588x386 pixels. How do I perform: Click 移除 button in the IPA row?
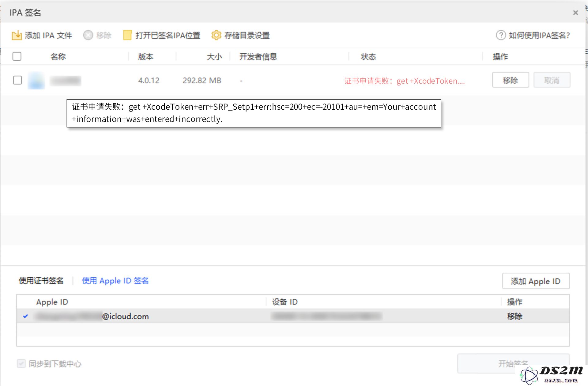510,80
